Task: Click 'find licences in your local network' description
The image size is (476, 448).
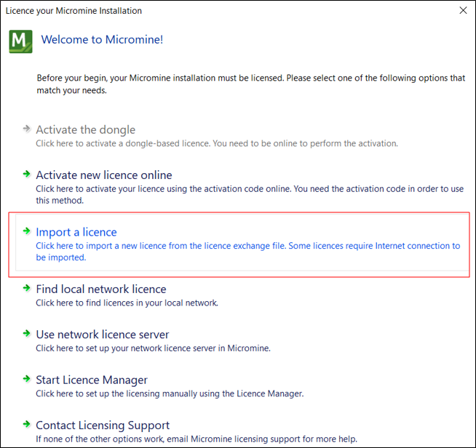Action: coord(127,303)
